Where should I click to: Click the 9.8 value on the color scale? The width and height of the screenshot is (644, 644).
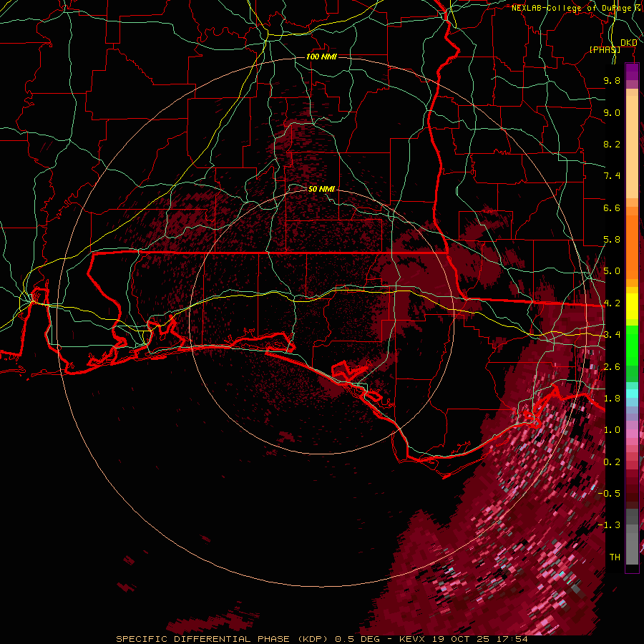pyautogui.click(x=612, y=80)
